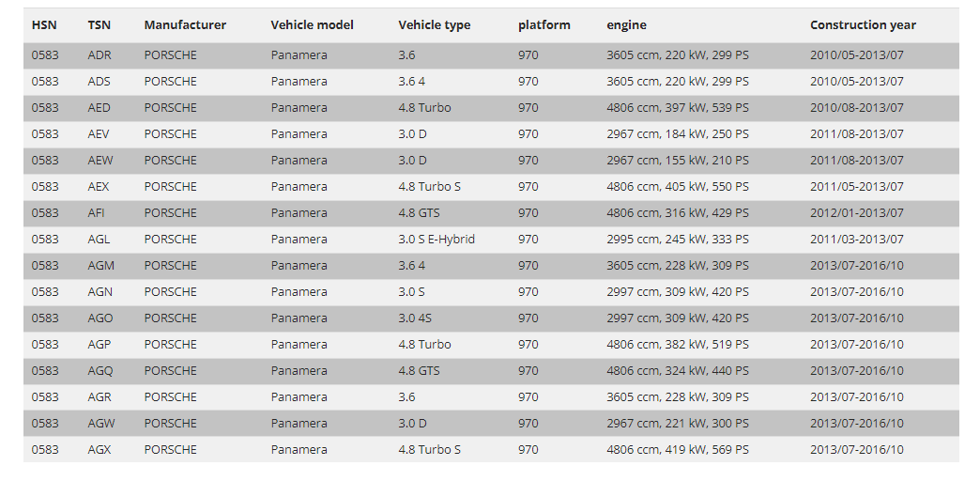
Task: Click the Vehicle type column header
Action: pyautogui.click(x=435, y=25)
